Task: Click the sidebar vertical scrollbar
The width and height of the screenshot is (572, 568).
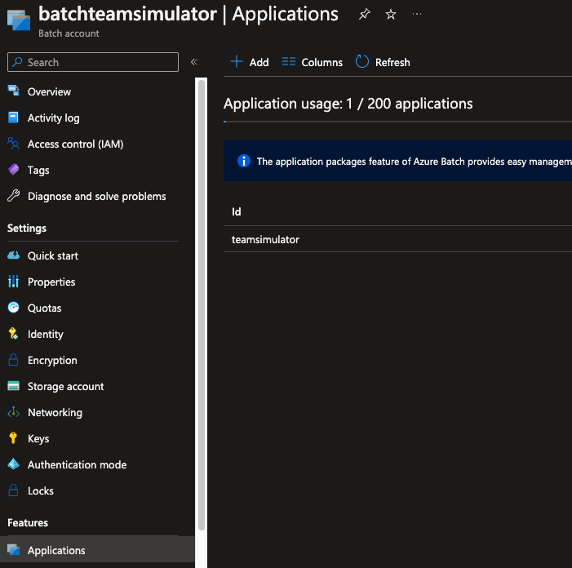Action: 201,305
